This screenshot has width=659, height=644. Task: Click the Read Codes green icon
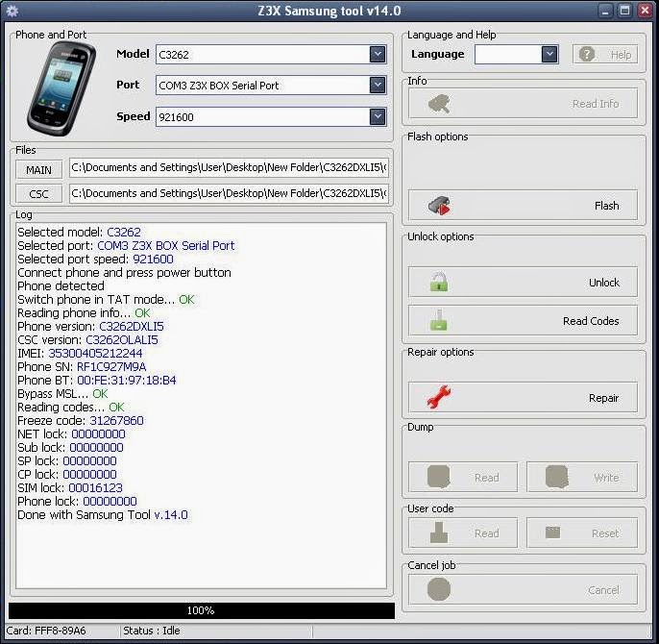(439, 320)
